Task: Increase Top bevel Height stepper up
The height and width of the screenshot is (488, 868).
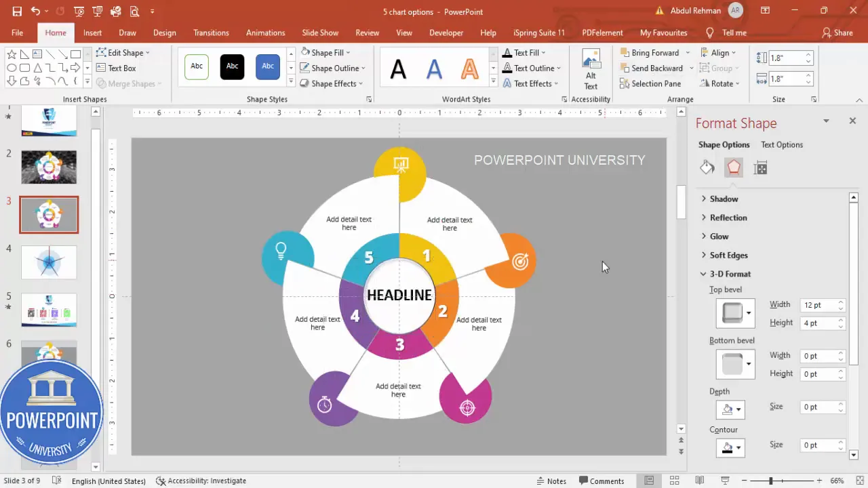Action: click(841, 320)
